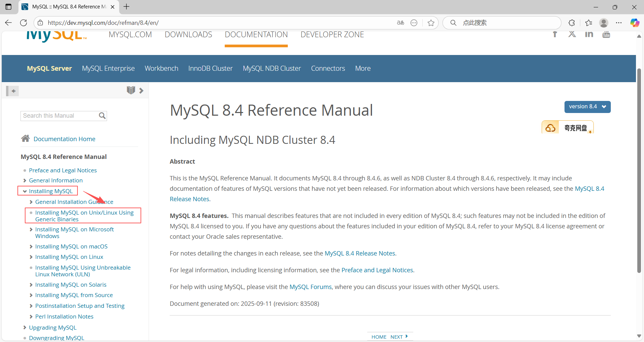Open the DOWNLOADS top menu

point(188,35)
